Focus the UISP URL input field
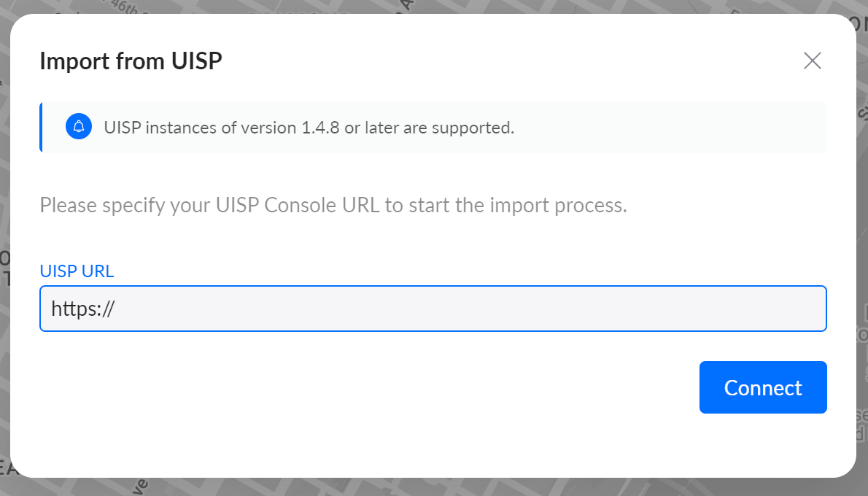The image size is (868, 496). 433,309
